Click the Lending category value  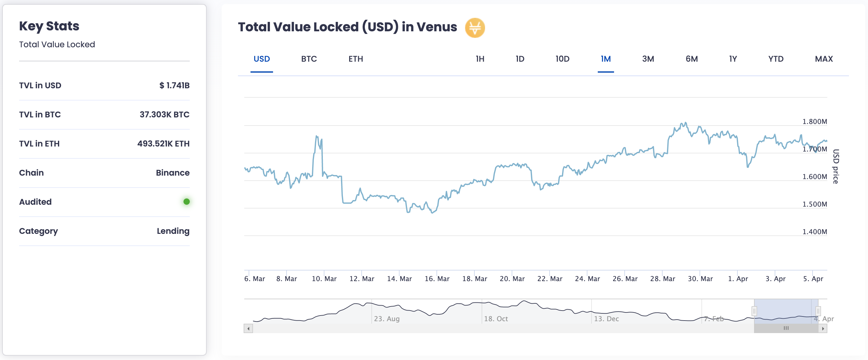pyautogui.click(x=173, y=231)
